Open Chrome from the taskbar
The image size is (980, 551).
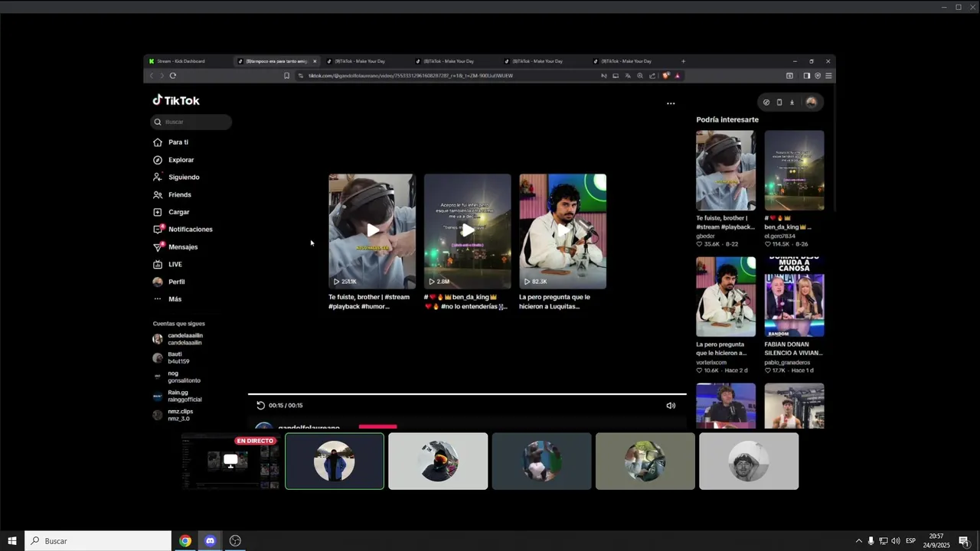click(x=185, y=541)
